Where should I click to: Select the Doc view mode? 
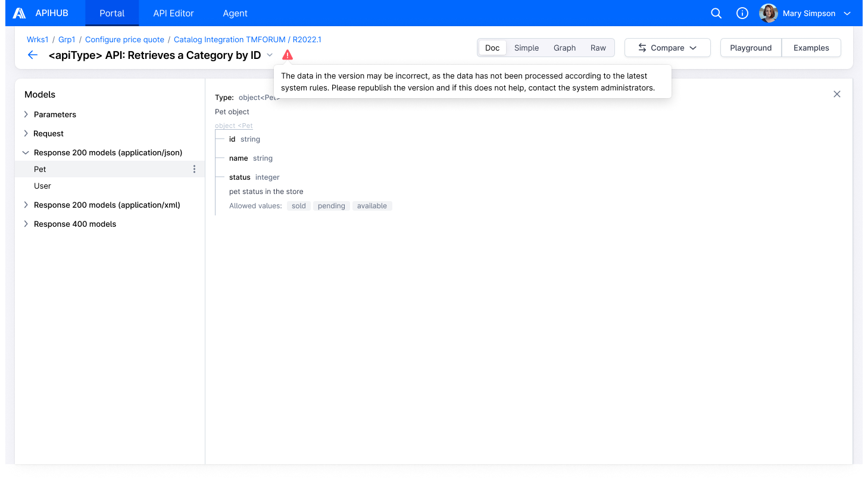tap(492, 48)
